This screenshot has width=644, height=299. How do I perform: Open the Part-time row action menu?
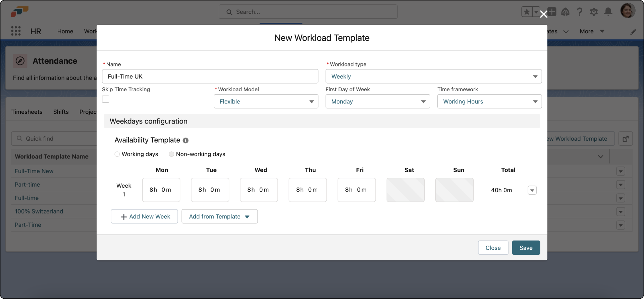click(x=621, y=185)
